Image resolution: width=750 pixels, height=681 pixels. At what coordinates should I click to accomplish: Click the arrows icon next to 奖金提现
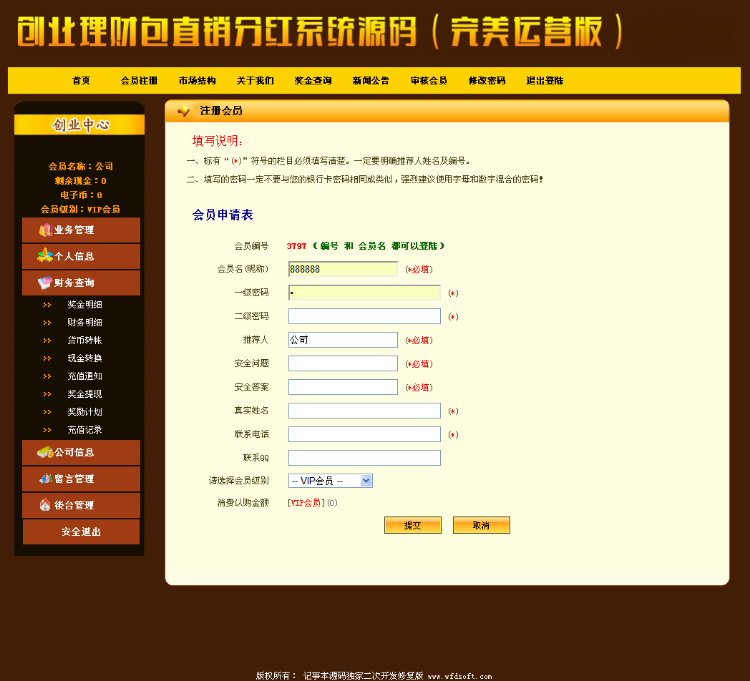pyautogui.click(x=47, y=394)
